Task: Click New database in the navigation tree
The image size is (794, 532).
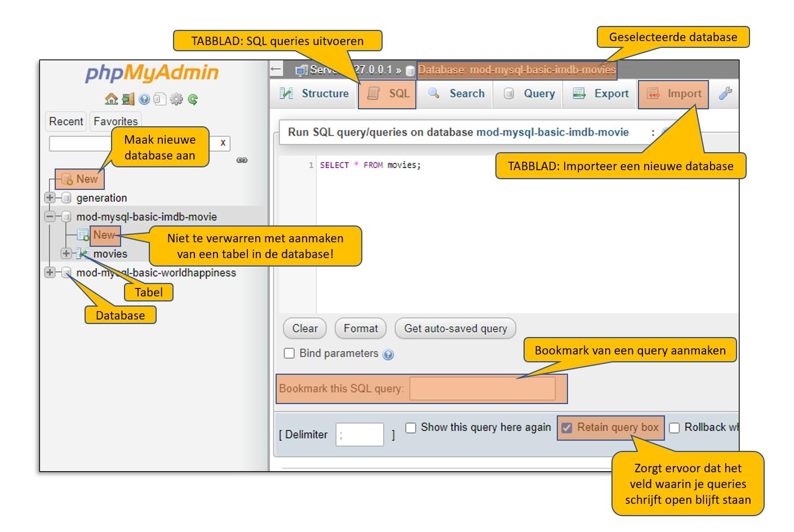Action: [87, 179]
